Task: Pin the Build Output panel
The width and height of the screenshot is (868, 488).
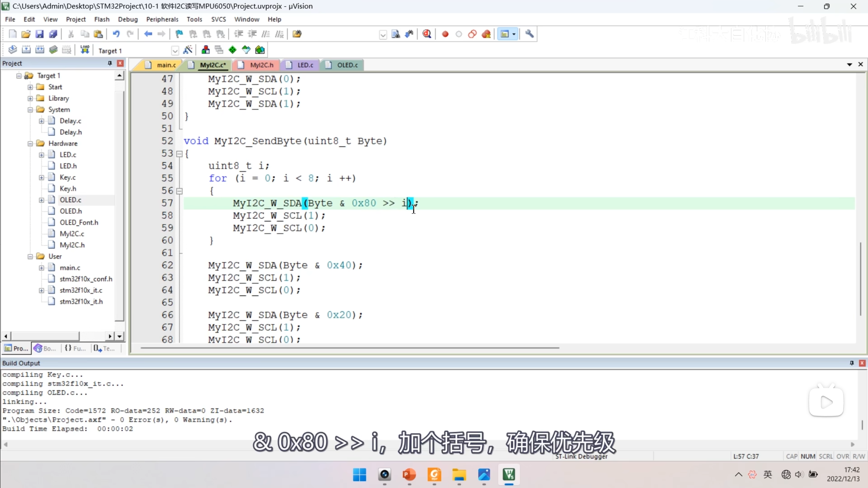Action: point(851,363)
